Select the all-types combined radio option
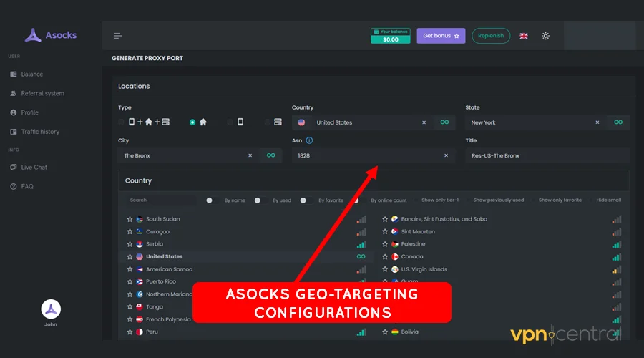This screenshot has height=358, width=644. coord(121,122)
